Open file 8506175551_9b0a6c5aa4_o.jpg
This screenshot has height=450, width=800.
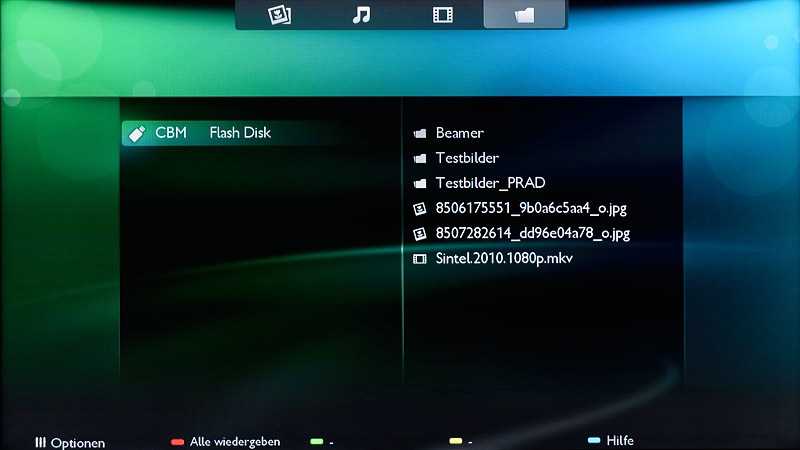coord(531,208)
